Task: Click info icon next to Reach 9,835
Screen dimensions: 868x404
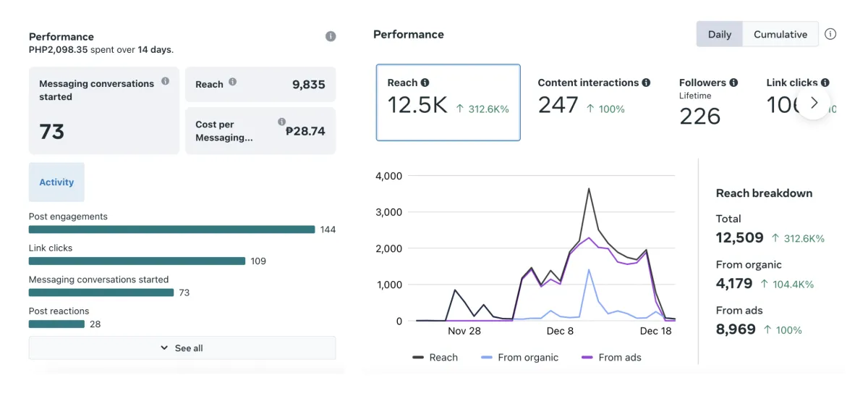Action: (x=233, y=82)
